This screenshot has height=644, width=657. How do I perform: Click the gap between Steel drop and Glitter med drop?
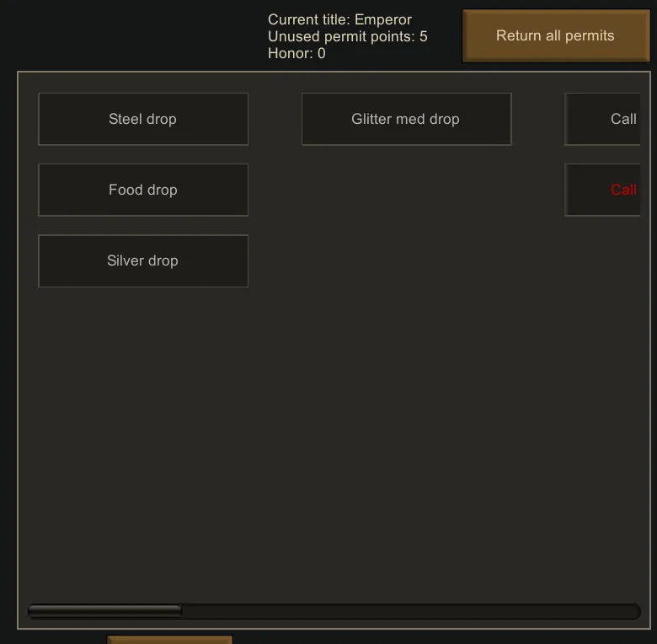[x=275, y=119]
